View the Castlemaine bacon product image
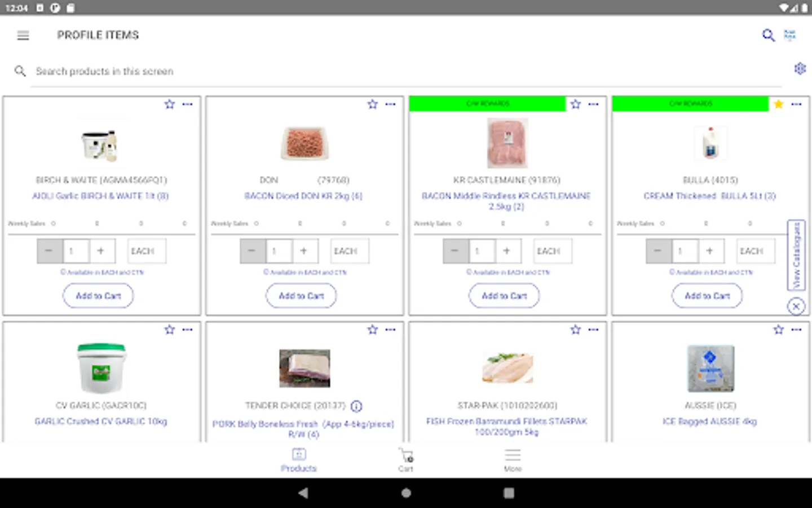 coord(507,143)
